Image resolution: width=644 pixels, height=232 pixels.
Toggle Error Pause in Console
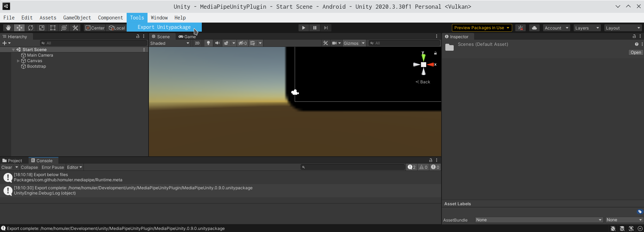[53, 167]
